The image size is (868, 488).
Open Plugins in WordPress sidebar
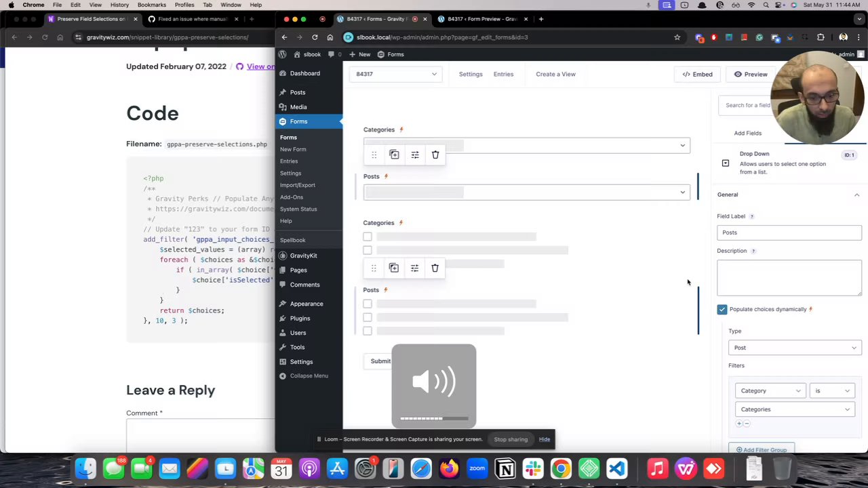click(300, 318)
